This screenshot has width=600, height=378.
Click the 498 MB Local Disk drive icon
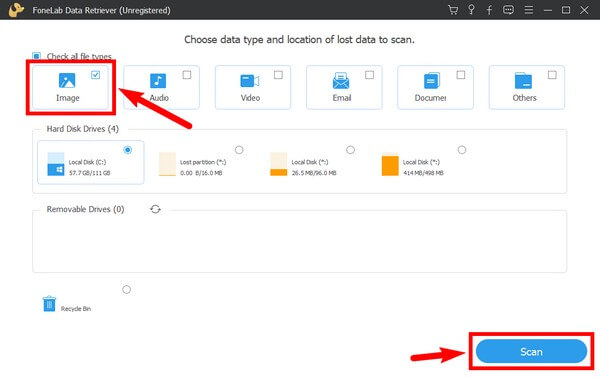[390, 164]
